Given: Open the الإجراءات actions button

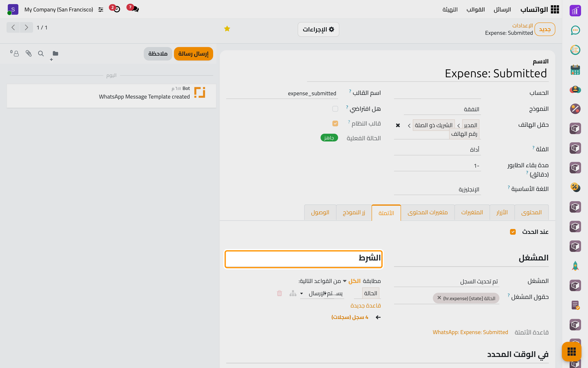Looking at the screenshot, I should 318,29.
